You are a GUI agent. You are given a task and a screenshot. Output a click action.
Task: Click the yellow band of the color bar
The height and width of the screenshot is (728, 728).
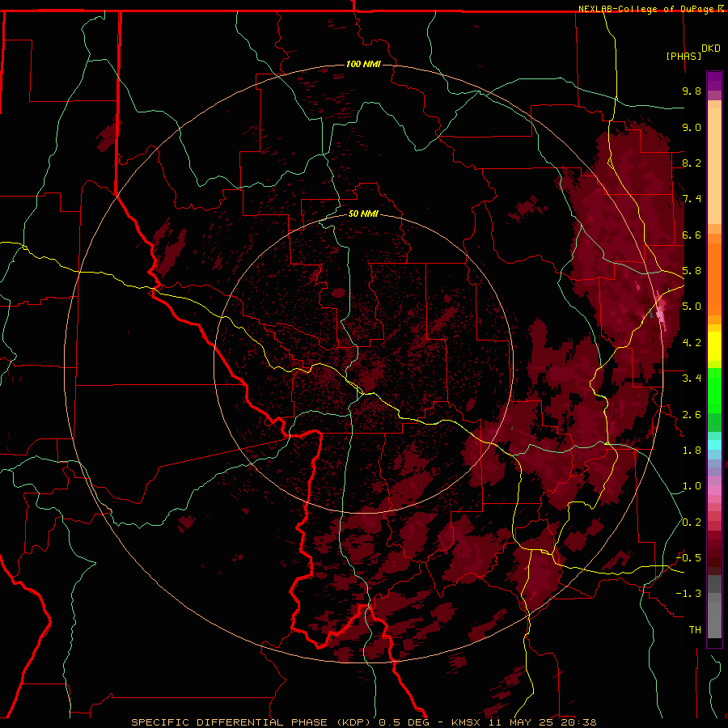point(714,346)
